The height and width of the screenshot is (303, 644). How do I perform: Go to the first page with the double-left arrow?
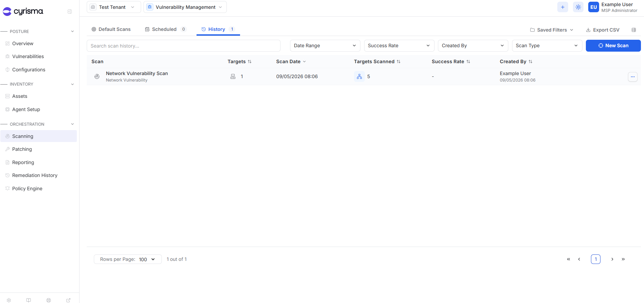569,259
